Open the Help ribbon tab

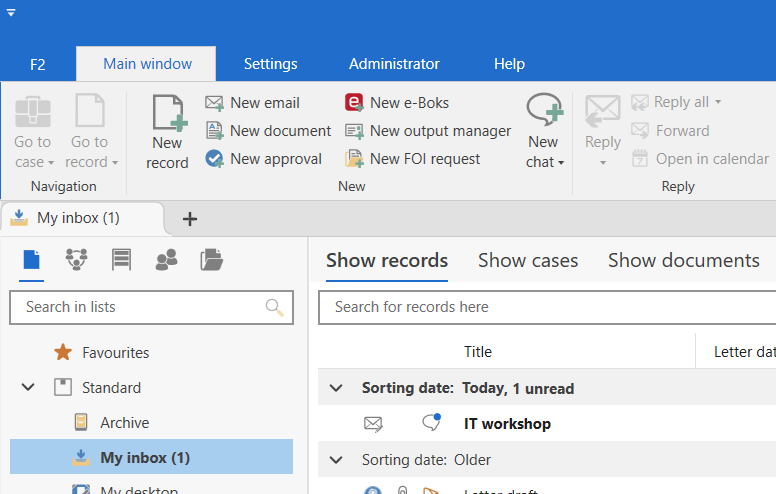point(509,64)
